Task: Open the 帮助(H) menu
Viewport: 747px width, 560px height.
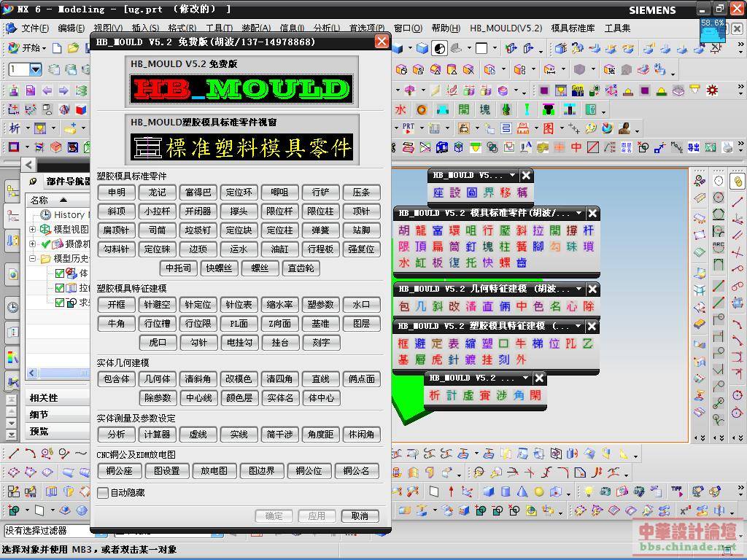Action: point(446,28)
